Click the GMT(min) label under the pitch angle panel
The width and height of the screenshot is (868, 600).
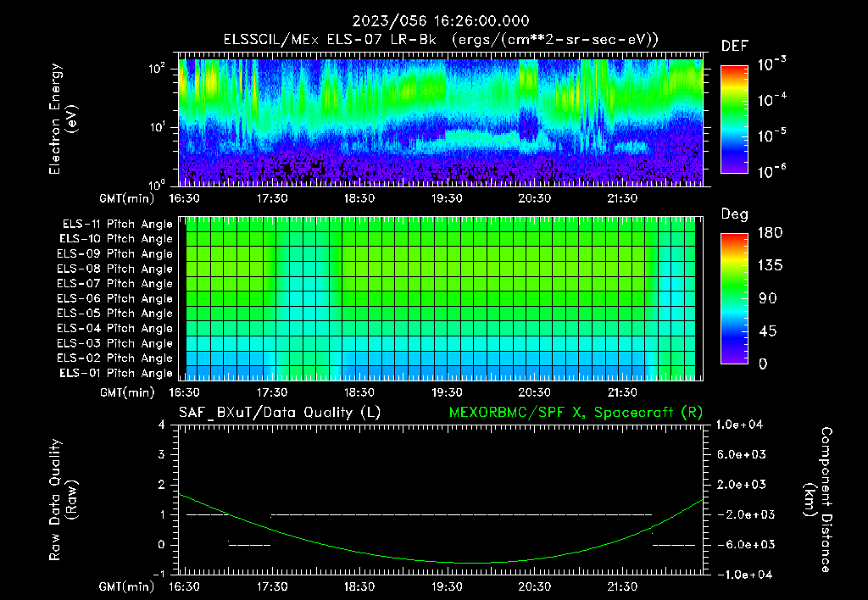(127, 393)
